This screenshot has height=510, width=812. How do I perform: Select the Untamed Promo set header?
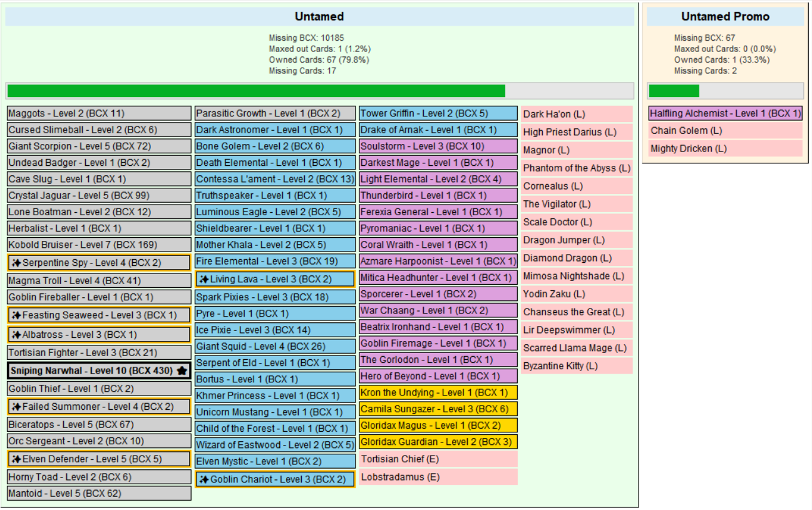725,17
